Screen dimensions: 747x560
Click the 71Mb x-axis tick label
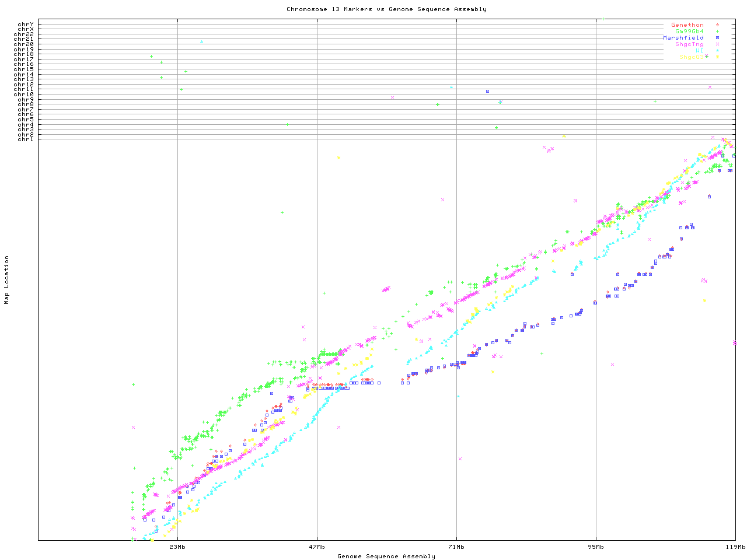[x=456, y=547]
